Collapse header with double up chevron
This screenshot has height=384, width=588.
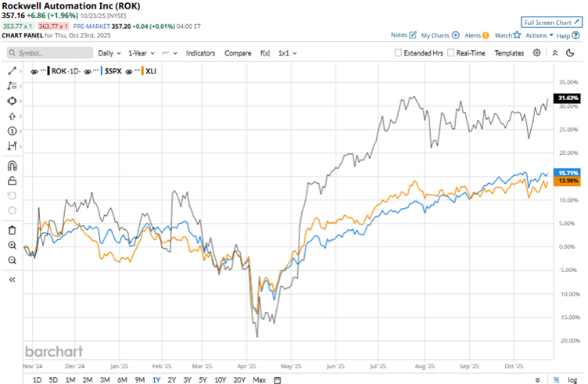pos(555,53)
